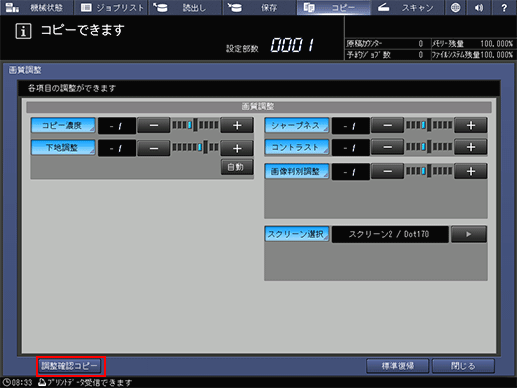Click the コントラスト level slider
Screen dimensions: 517x388
coord(429,147)
